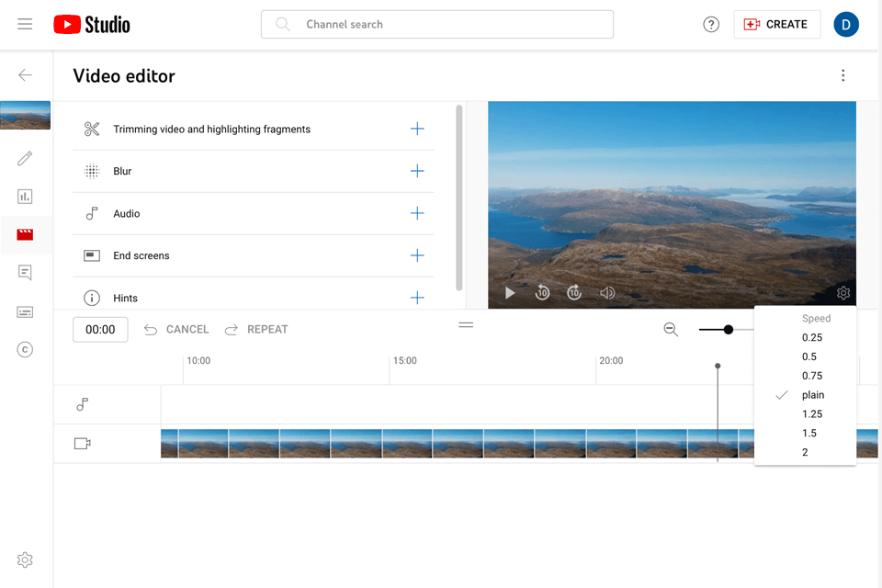
Task: Mute the preview with the speaker icon
Action: pyautogui.click(x=607, y=292)
